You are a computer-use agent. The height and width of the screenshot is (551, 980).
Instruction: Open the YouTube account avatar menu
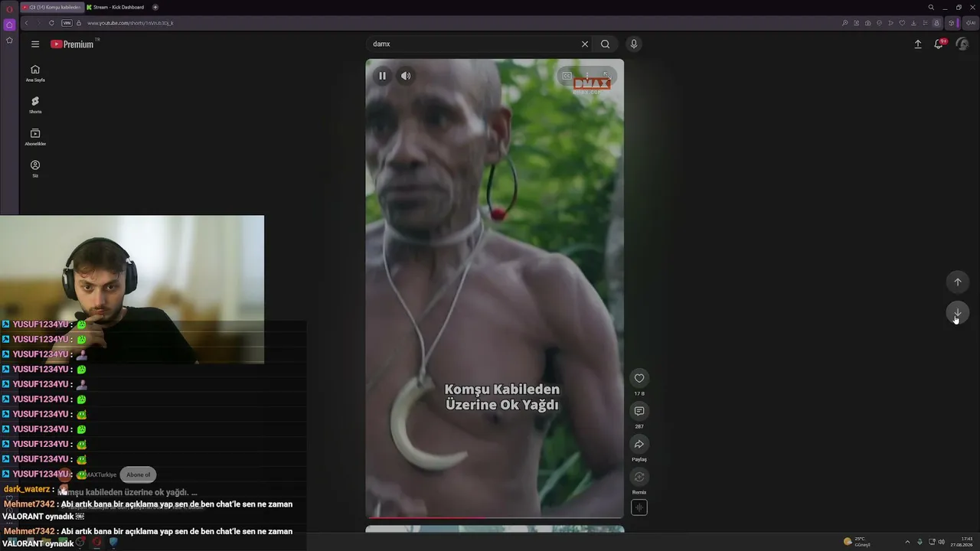coord(962,44)
